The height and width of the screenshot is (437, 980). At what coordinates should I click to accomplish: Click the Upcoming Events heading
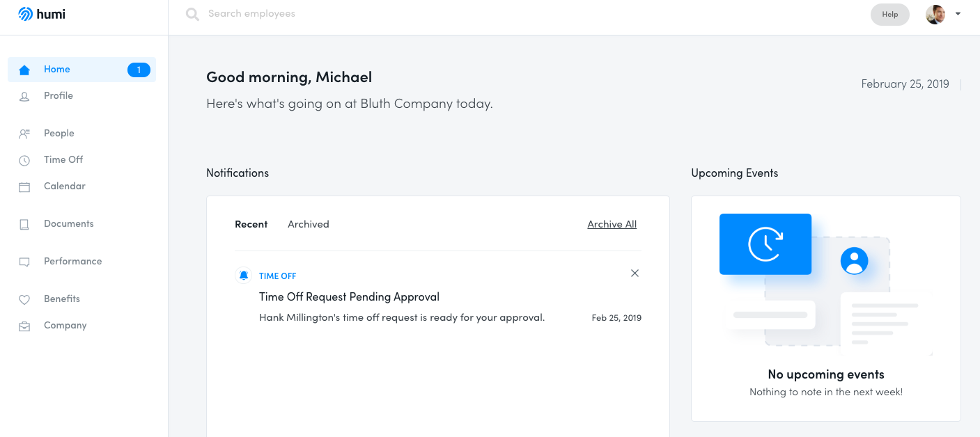[x=735, y=173]
